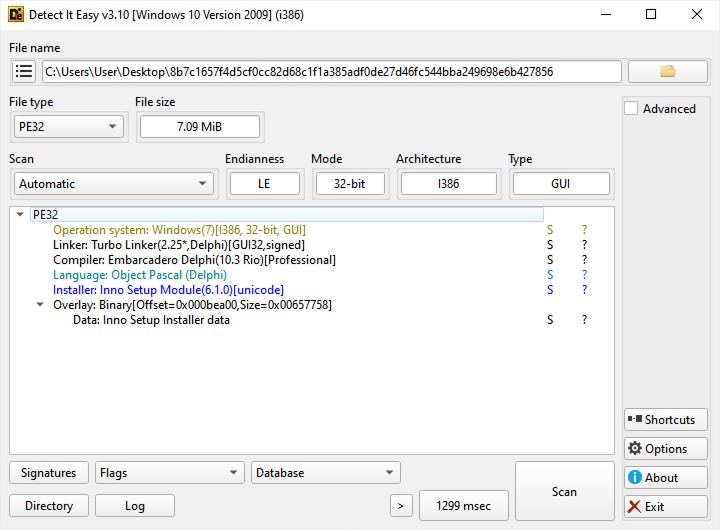The width and height of the screenshot is (720, 530).
Task: Collapse the Overlay Binary tree node
Action: 40,305
